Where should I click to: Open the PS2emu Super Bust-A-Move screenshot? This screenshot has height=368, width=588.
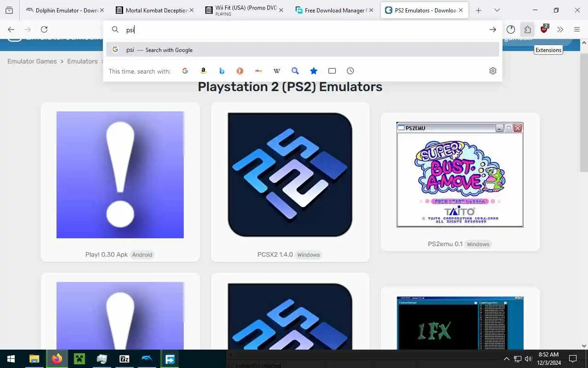coord(460,175)
